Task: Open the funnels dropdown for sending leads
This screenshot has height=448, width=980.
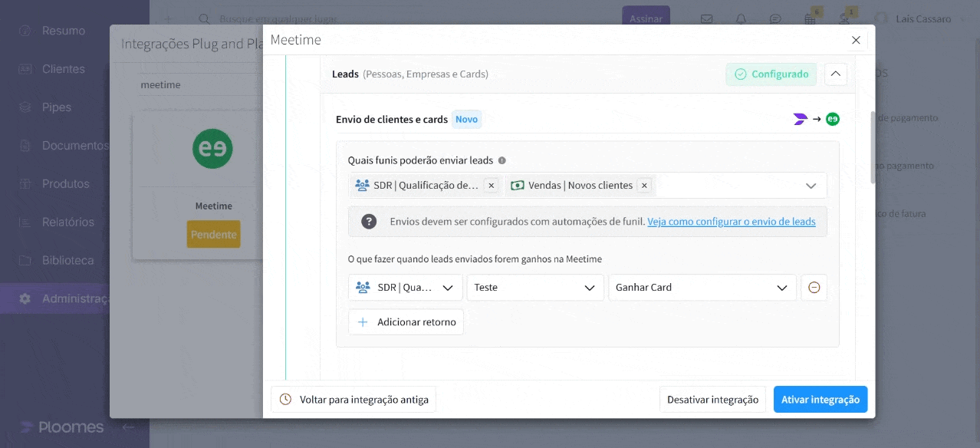Action: click(x=811, y=185)
